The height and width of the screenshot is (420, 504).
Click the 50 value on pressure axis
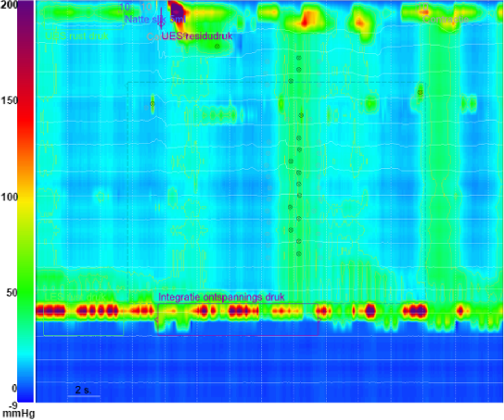(x=12, y=293)
